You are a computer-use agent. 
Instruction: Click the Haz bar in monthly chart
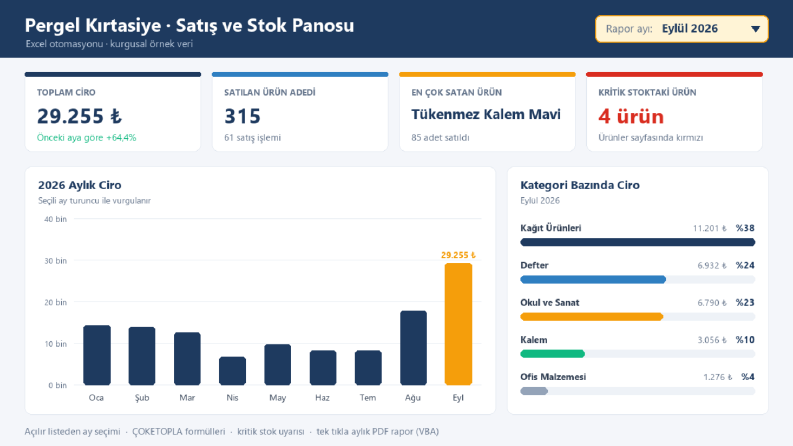coord(323,368)
